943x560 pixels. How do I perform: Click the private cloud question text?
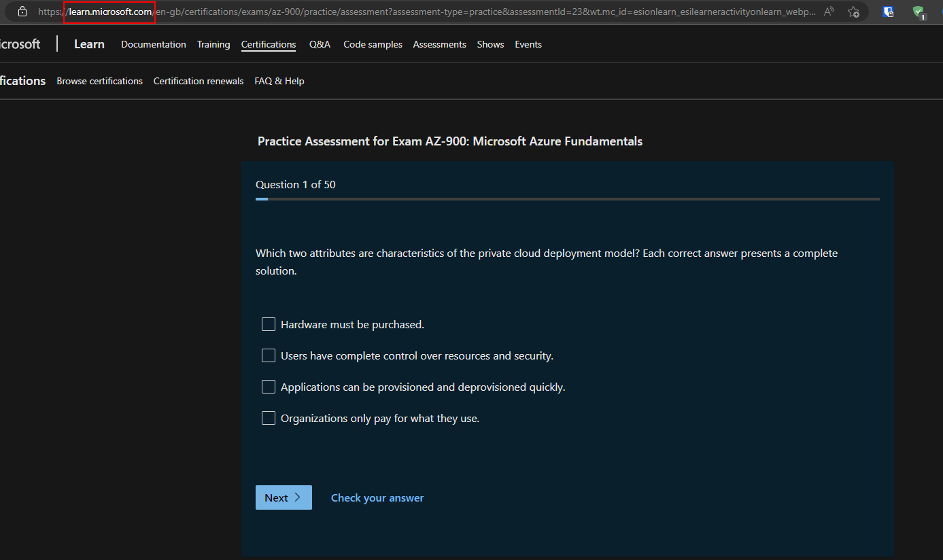547,262
